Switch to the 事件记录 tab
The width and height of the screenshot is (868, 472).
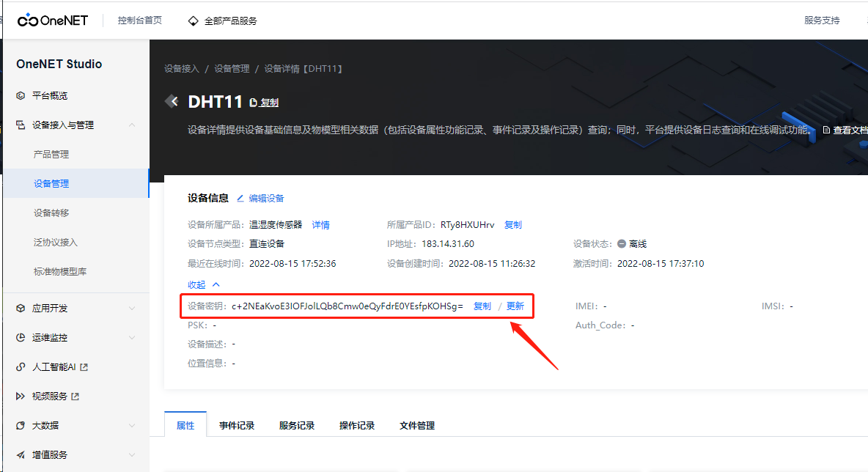[x=236, y=426]
